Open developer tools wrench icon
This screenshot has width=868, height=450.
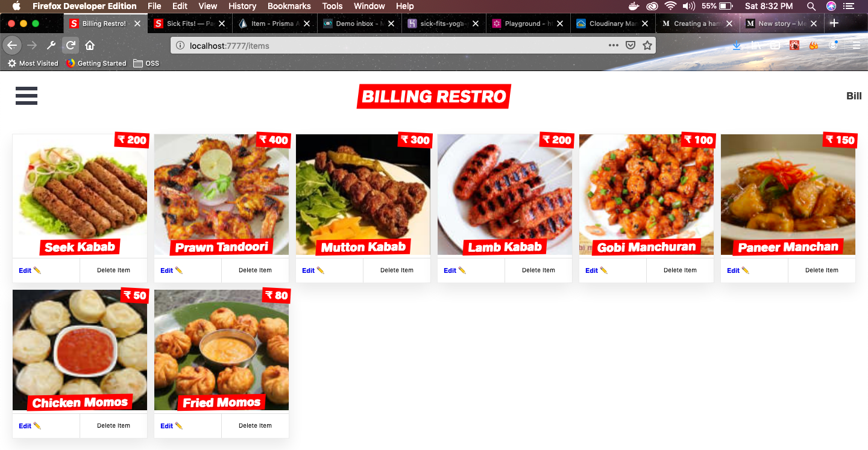point(51,45)
